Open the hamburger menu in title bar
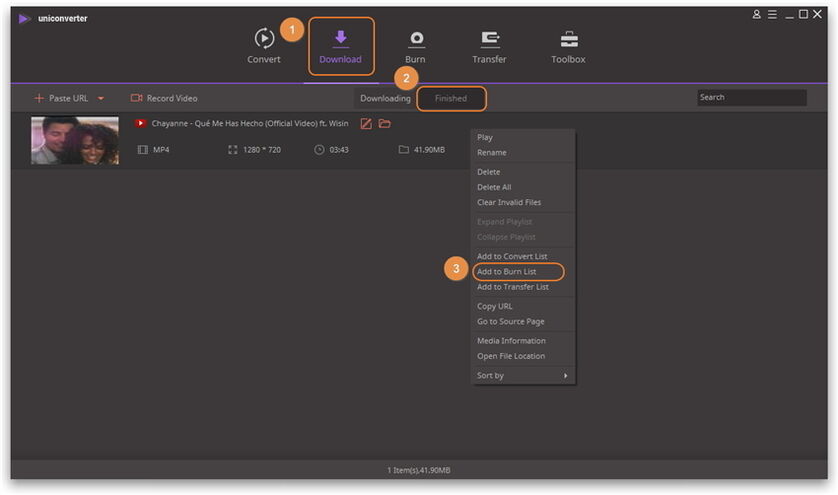Screen dimensions: 838x495 (772, 15)
